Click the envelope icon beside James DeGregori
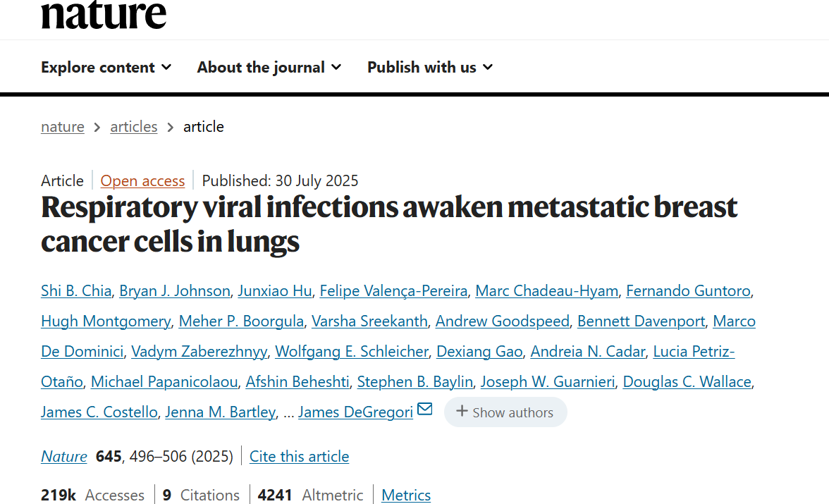The image size is (829, 504). click(425, 410)
